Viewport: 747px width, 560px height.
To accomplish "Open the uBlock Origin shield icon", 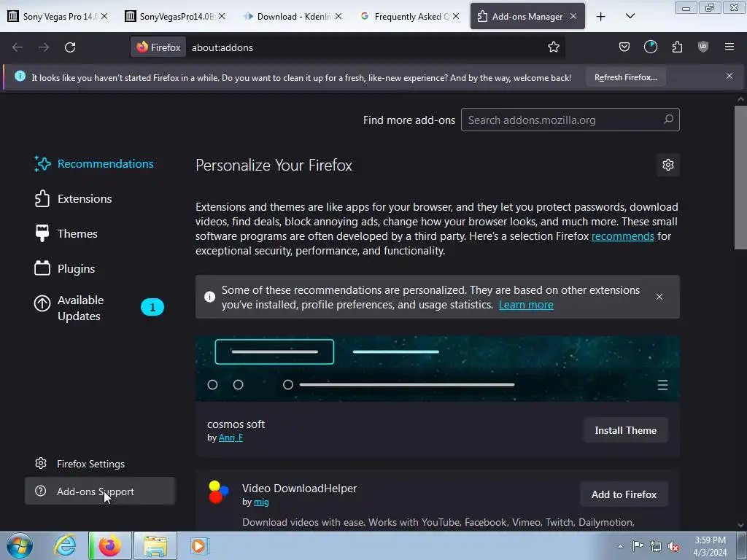I will [x=703, y=47].
